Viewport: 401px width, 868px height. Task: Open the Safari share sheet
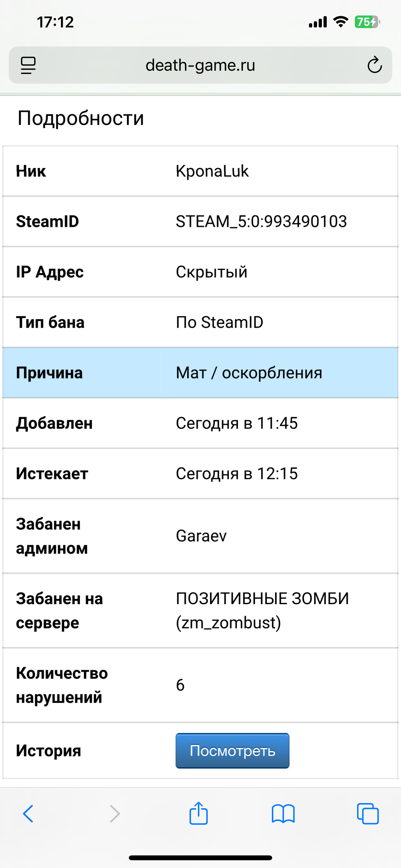[x=199, y=813]
